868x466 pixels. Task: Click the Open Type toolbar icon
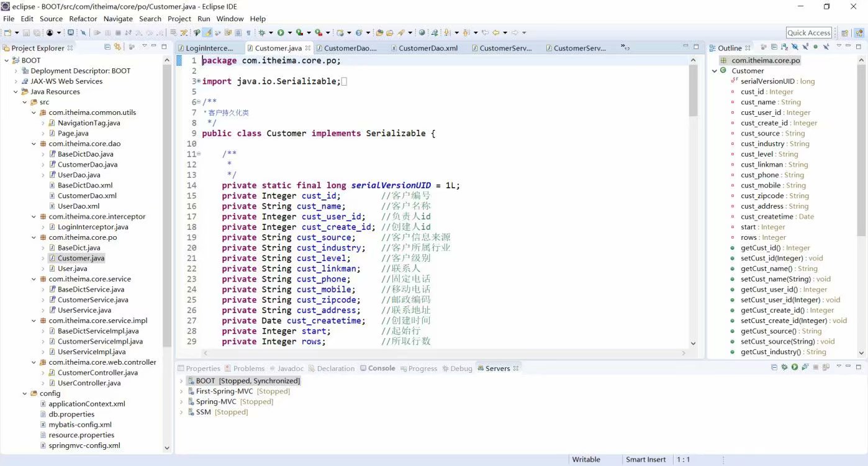(379, 32)
